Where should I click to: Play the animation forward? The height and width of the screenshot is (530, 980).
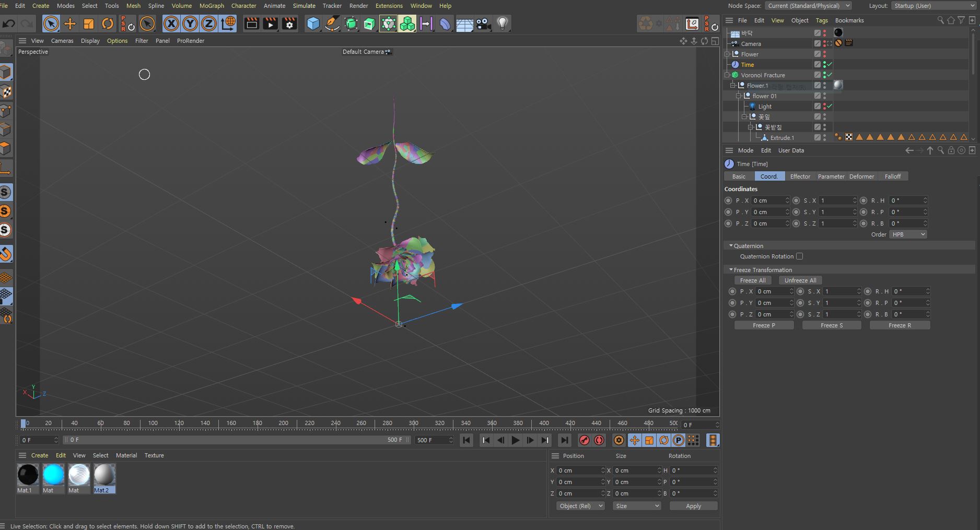tap(516, 440)
